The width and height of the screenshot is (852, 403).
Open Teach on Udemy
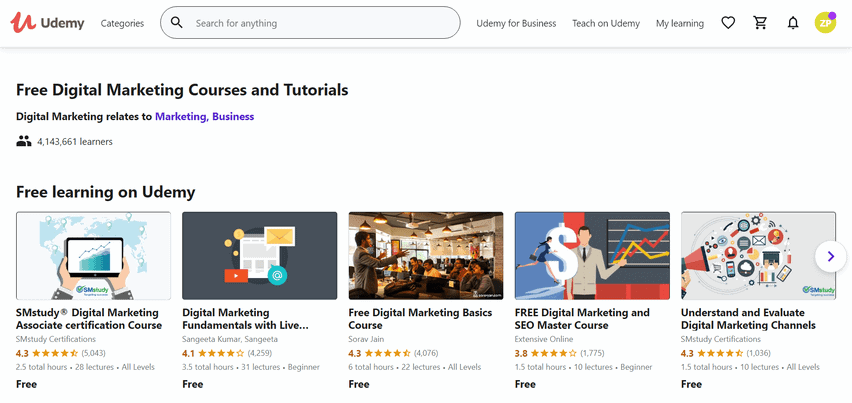coord(606,23)
